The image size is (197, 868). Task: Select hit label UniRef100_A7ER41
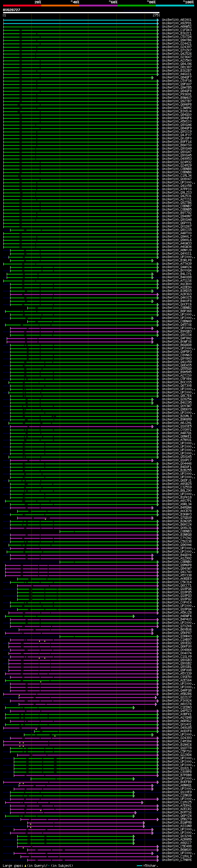tap(176, 805)
